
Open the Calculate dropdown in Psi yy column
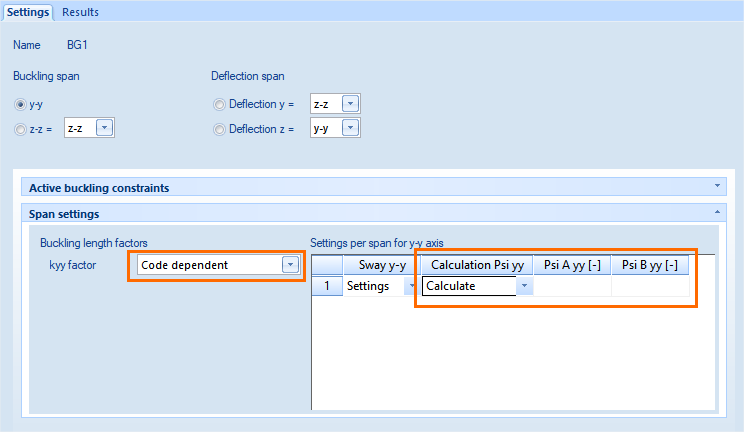coord(523,286)
